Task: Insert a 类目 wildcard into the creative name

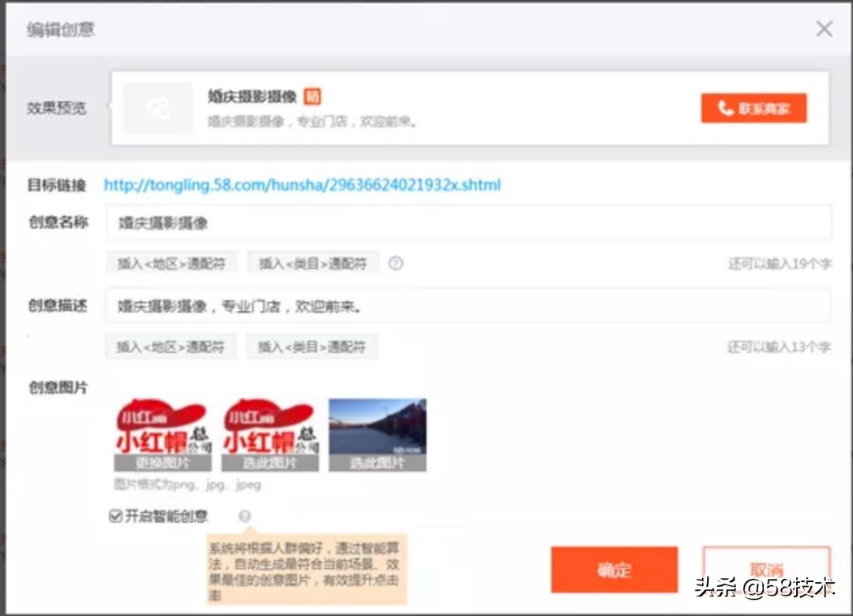Action: [313, 263]
